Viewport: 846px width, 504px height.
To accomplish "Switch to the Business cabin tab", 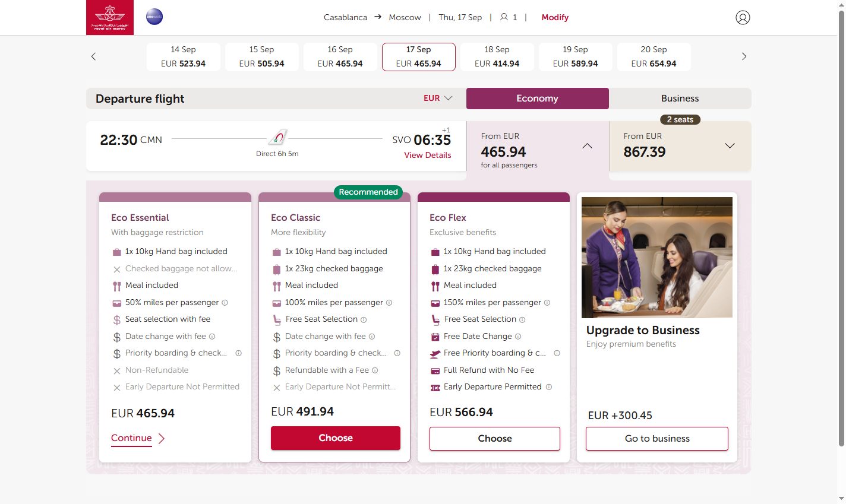I will point(680,99).
